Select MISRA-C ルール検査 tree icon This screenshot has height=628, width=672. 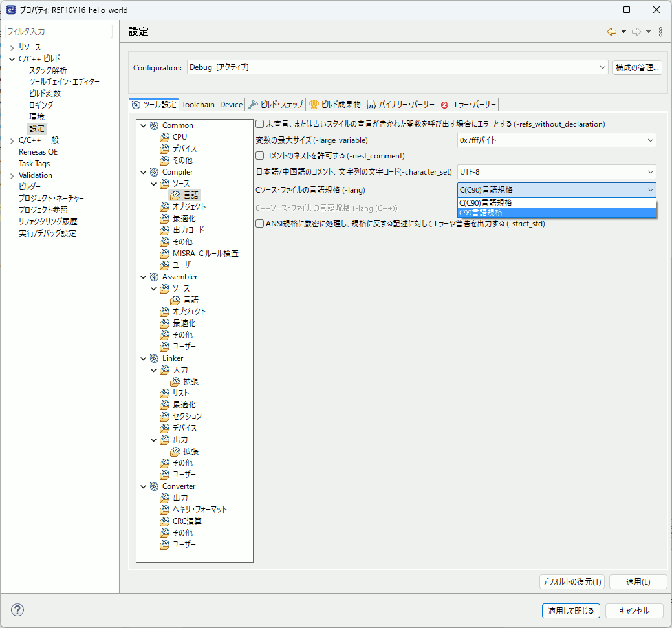165,254
